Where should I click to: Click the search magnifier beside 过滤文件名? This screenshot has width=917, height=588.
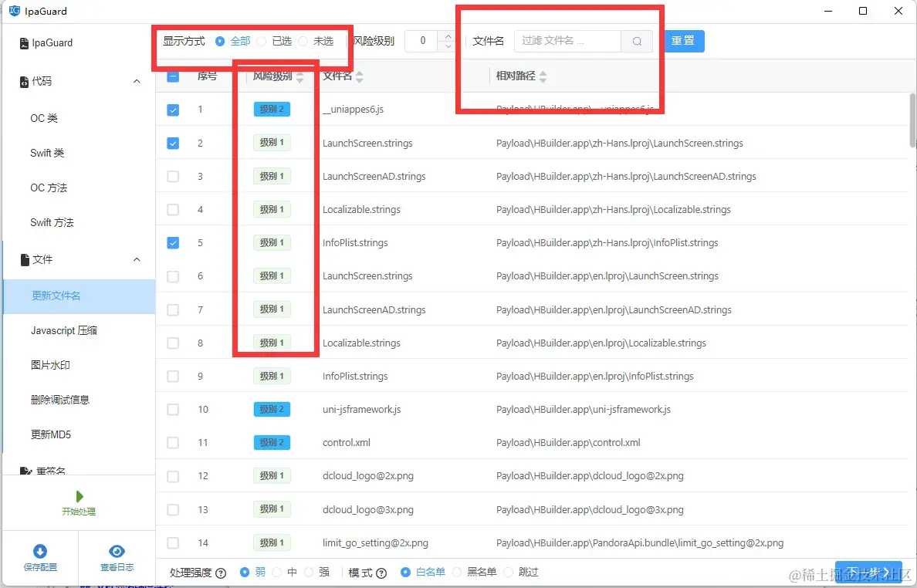(636, 40)
